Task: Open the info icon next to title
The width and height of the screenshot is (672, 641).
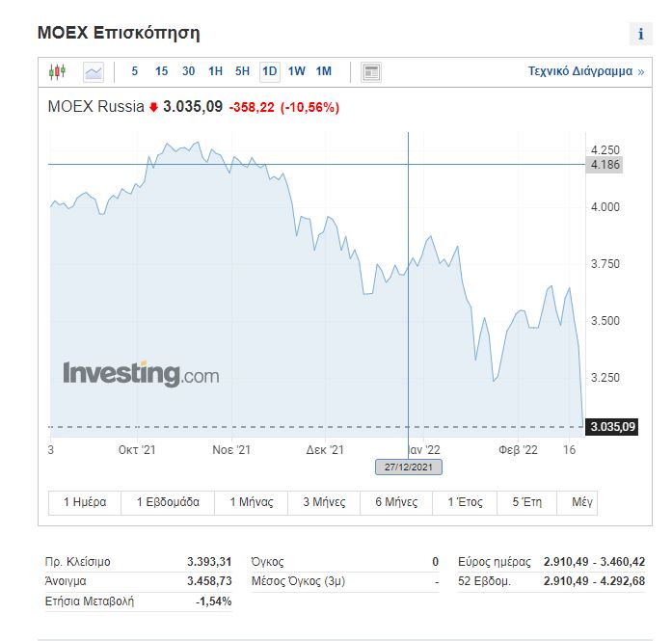Action: pyautogui.click(x=640, y=34)
